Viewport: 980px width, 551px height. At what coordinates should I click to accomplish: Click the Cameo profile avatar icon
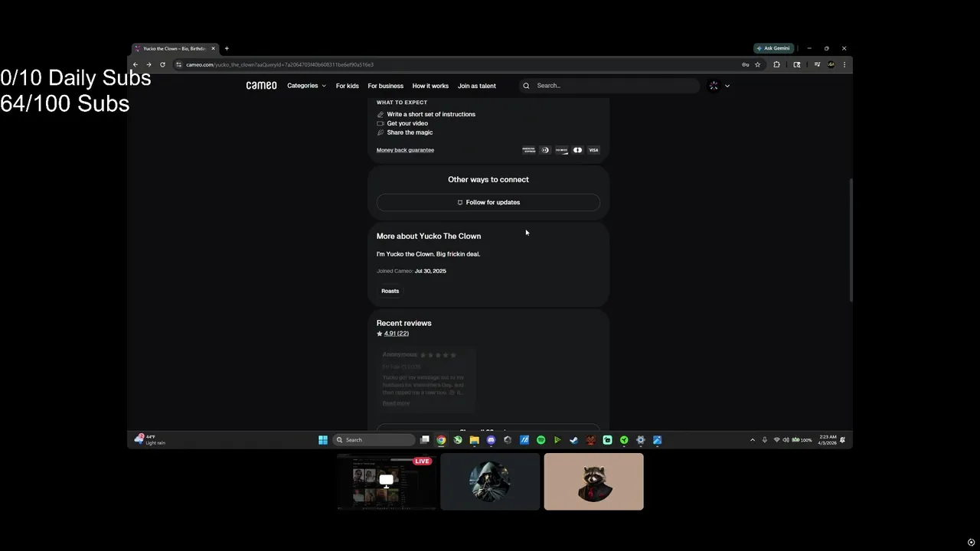714,86
